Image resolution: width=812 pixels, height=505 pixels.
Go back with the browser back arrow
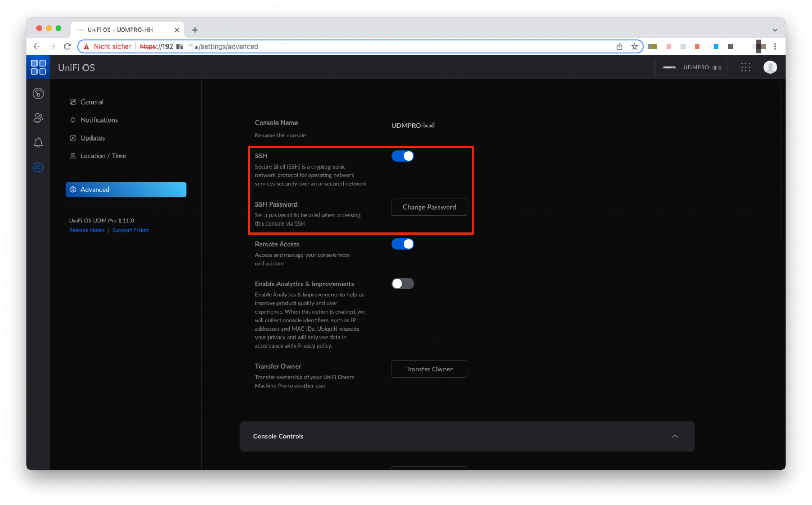37,46
